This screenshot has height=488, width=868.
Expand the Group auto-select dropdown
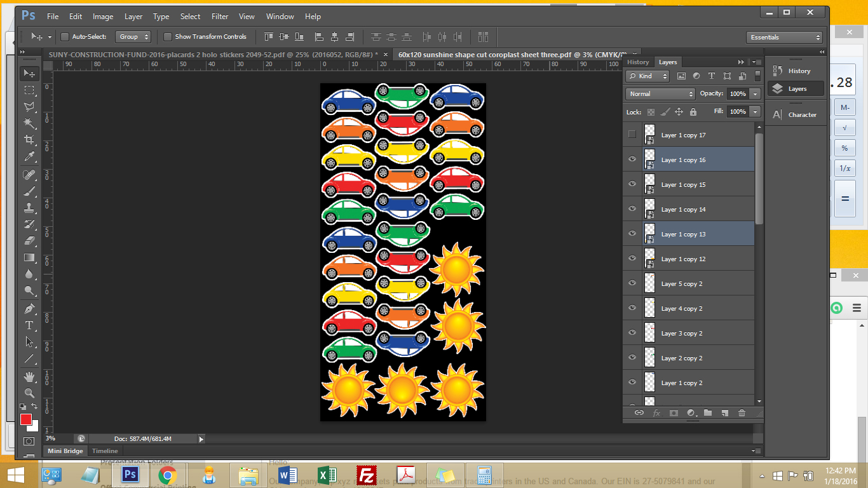click(x=133, y=37)
